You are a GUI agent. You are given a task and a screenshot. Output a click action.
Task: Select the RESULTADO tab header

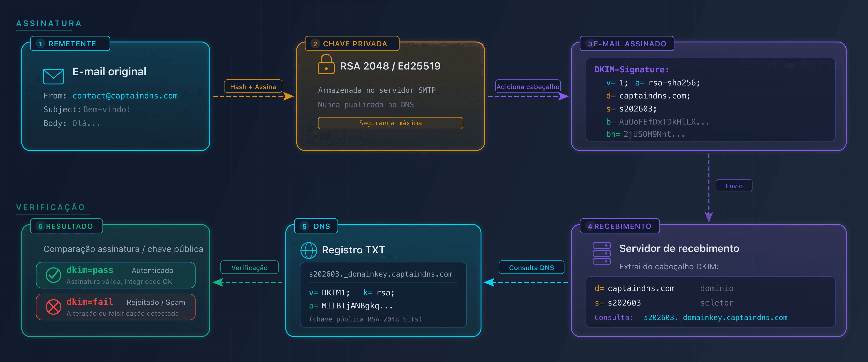click(66, 226)
